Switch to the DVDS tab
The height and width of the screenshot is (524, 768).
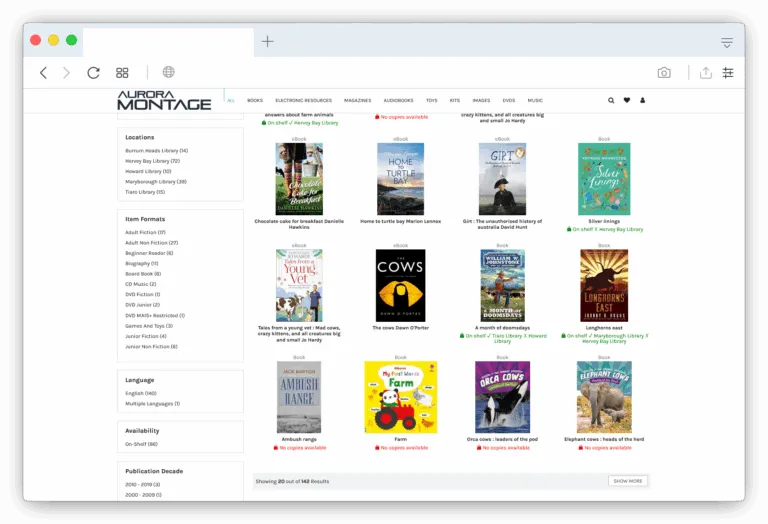tap(509, 100)
